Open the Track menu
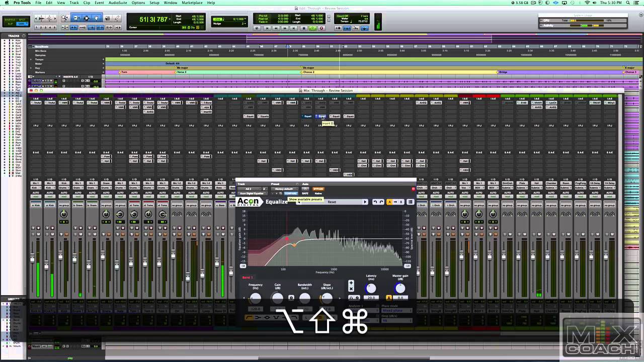Viewport: 644px width, 362px height. (x=74, y=3)
